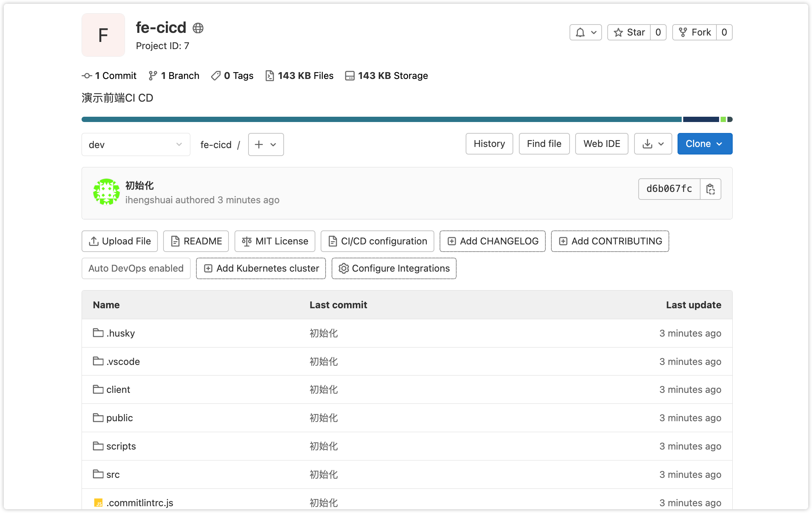Open the public folder

pyautogui.click(x=120, y=418)
